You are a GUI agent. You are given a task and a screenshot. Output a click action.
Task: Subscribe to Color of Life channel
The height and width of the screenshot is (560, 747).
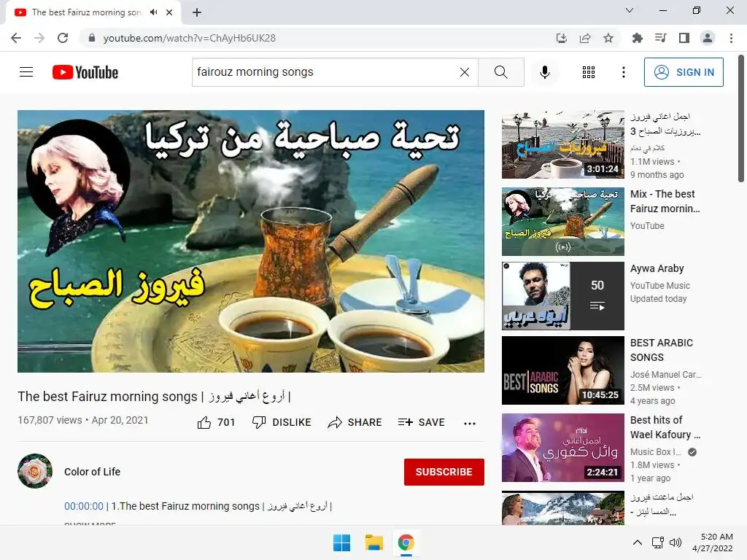[444, 472]
